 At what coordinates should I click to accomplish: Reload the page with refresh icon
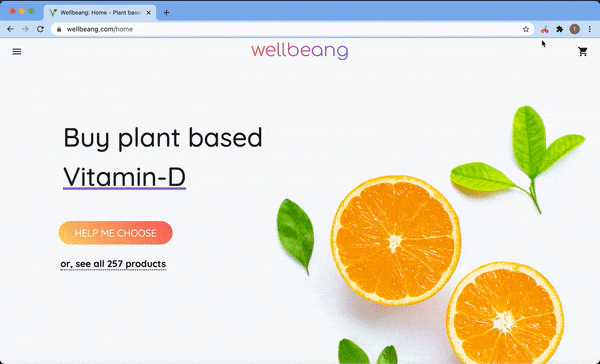tap(40, 29)
